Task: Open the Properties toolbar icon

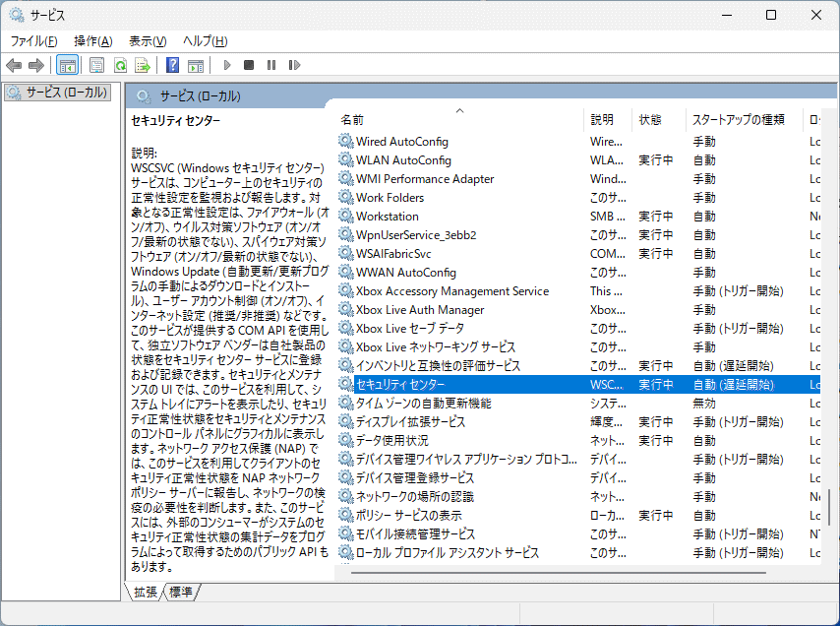Action: pos(97,65)
